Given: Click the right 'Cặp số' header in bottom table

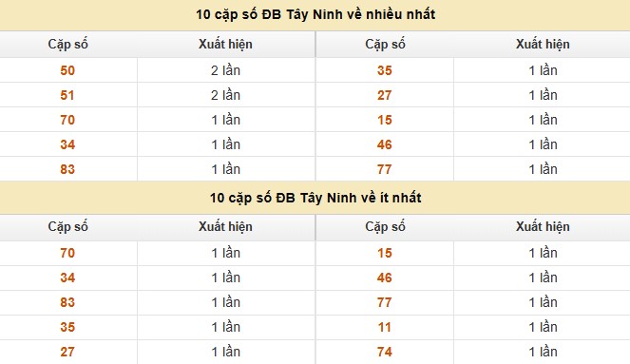Looking at the screenshot, I should [385, 226].
